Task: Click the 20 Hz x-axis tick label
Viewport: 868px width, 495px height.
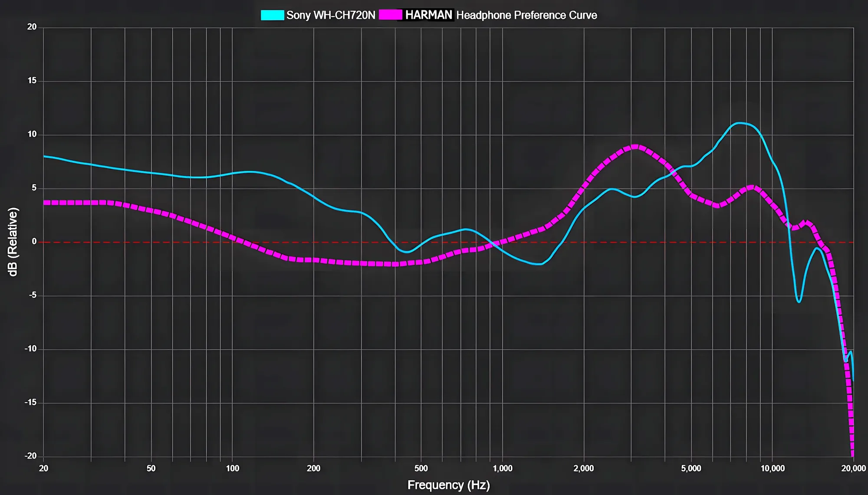Action: pyautogui.click(x=43, y=469)
